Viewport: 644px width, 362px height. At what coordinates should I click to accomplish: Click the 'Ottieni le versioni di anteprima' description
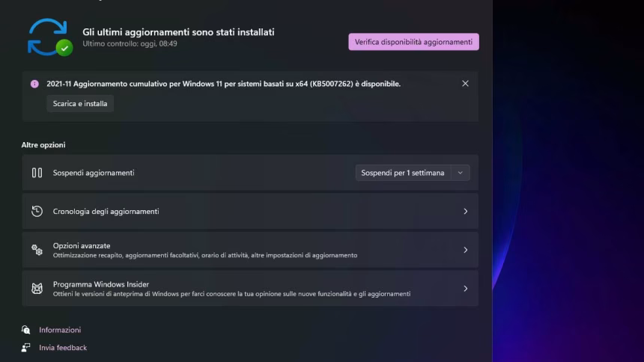(231, 294)
